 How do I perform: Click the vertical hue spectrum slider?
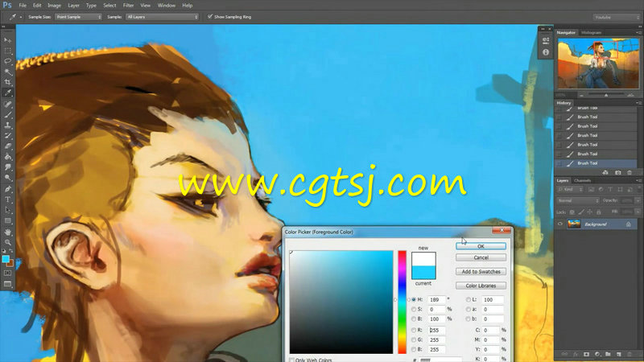pyautogui.click(x=402, y=302)
